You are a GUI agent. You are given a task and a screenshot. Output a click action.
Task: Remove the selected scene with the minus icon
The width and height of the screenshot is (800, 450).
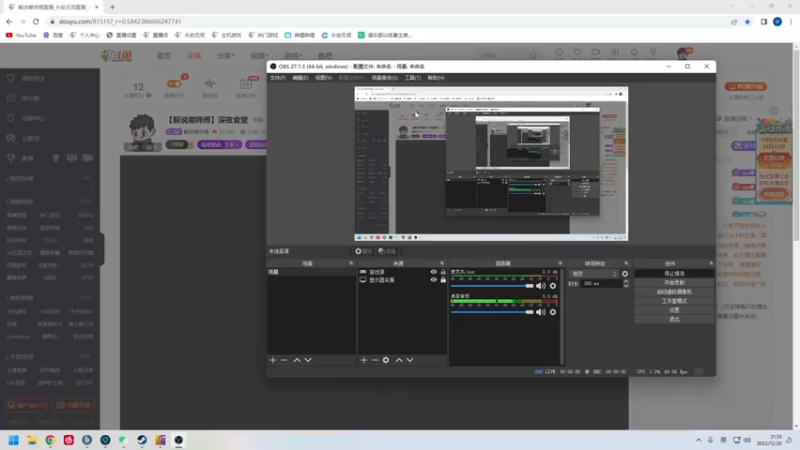(284, 360)
